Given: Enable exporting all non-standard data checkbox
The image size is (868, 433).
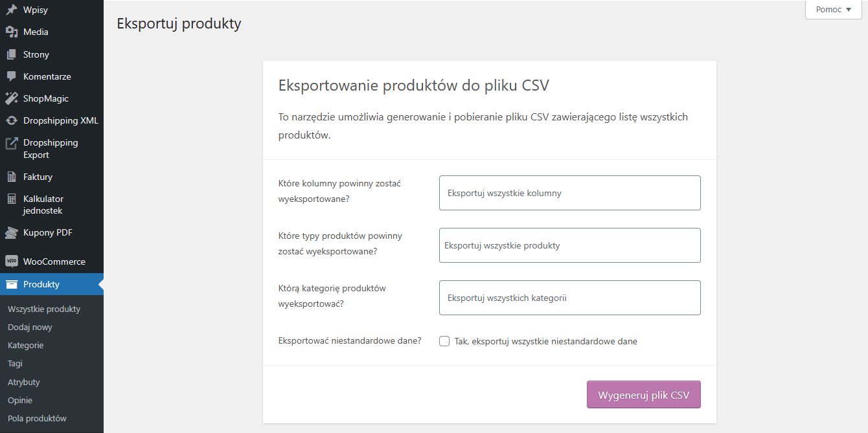Looking at the screenshot, I should tap(444, 341).
